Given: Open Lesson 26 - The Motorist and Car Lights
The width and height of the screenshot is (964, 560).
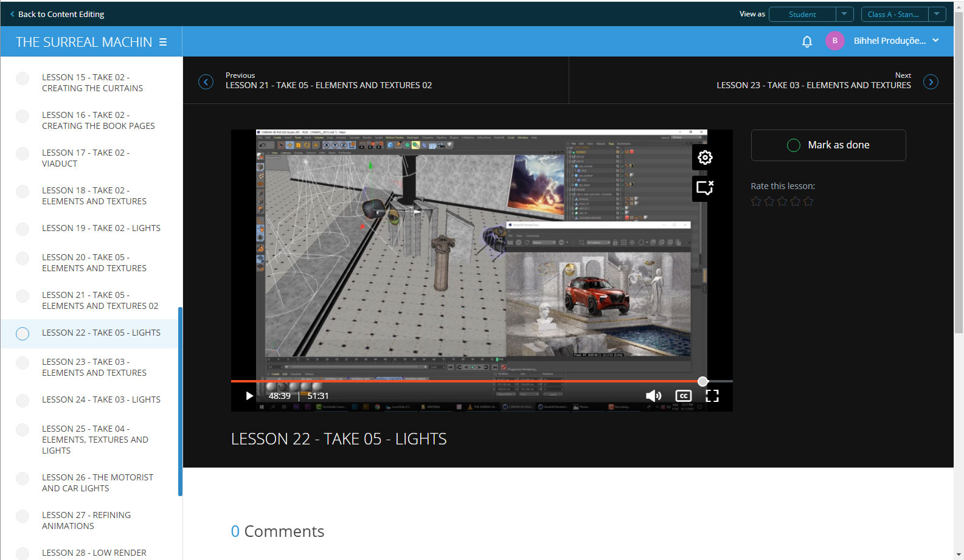Looking at the screenshot, I should coord(97,483).
